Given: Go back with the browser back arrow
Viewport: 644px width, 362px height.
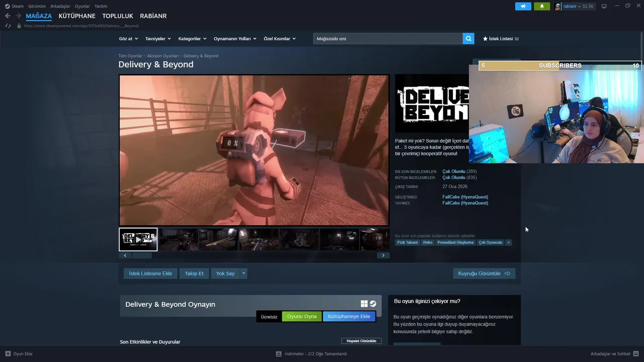Looking at the screenshot, I should pos(8,16).
